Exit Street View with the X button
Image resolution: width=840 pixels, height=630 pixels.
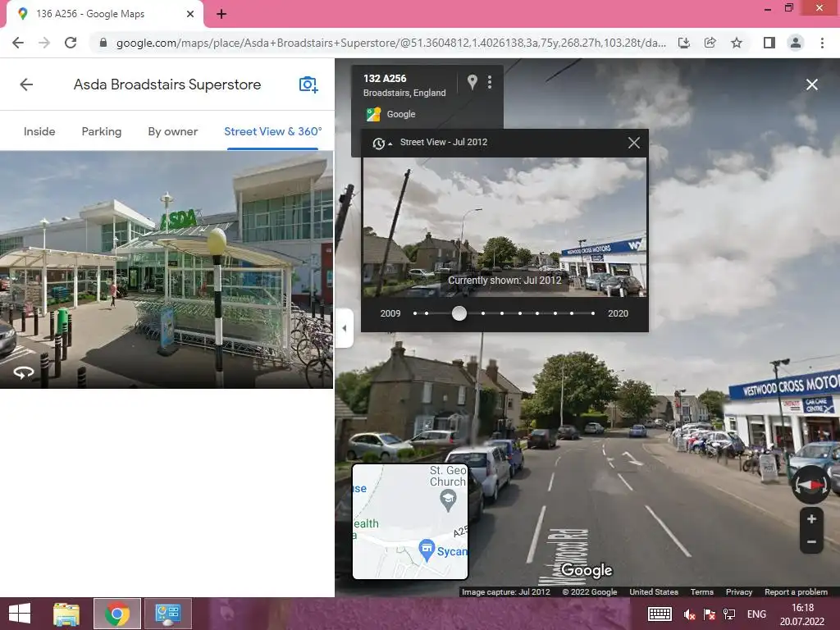pyautogui.click(x=811, y=84)
